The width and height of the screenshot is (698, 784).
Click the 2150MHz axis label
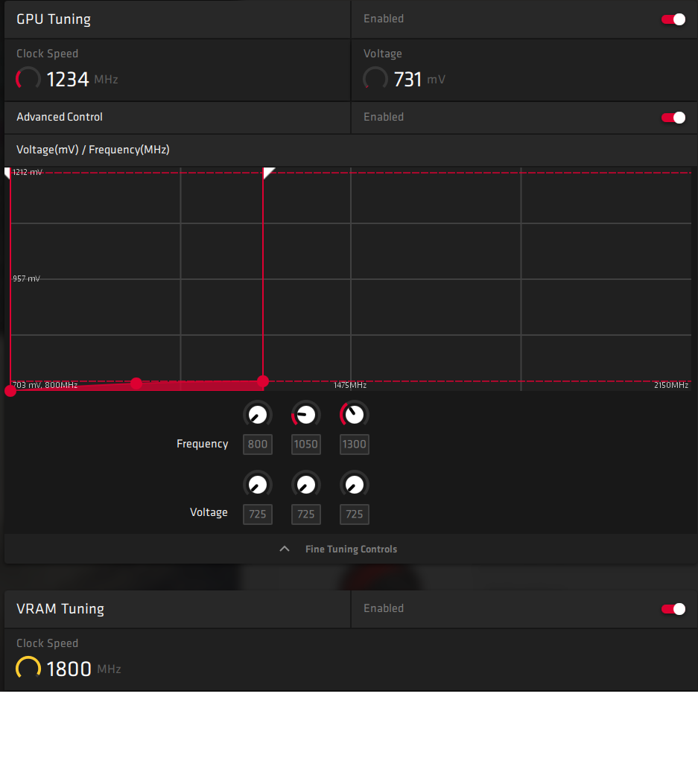coord(671,385)
